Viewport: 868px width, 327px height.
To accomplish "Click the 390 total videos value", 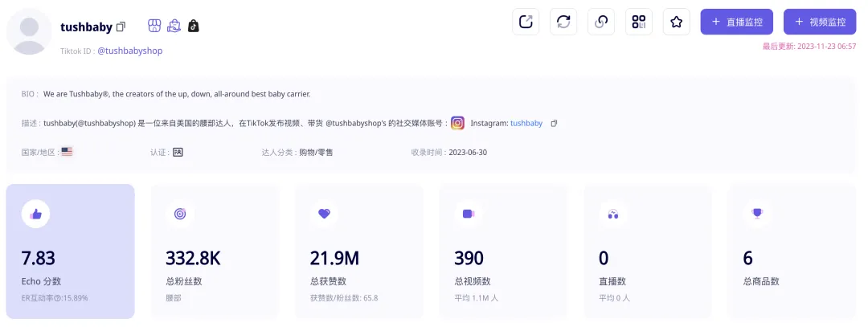I will (469, 259).
